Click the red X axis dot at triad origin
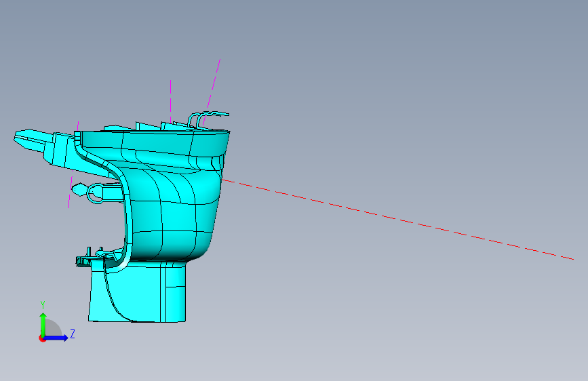The image size is (588, 381). tap(42, 338)
